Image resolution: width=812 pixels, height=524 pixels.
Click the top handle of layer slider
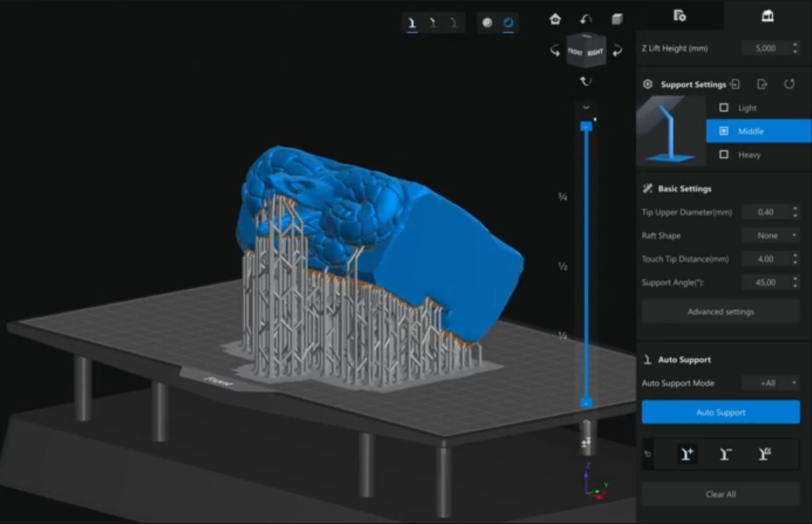pos(586,126)
